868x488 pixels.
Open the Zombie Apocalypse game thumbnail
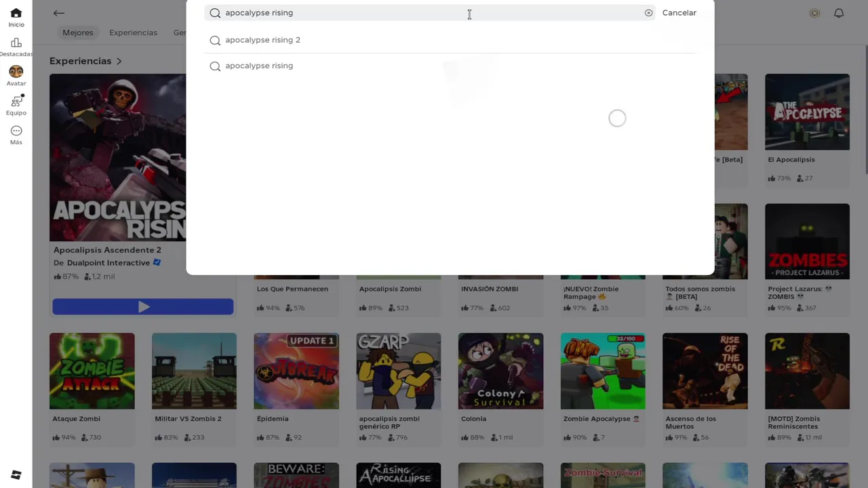pos(603,371)
